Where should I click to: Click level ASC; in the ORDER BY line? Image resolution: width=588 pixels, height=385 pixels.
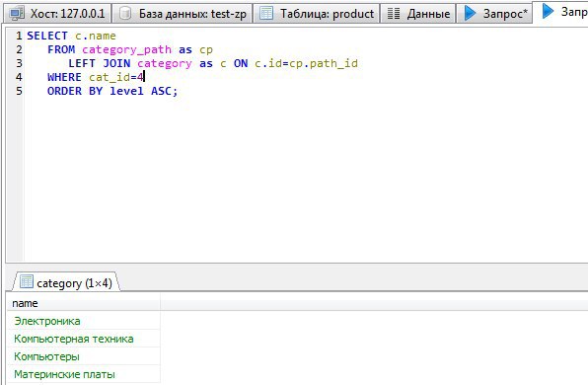(144, 91)
